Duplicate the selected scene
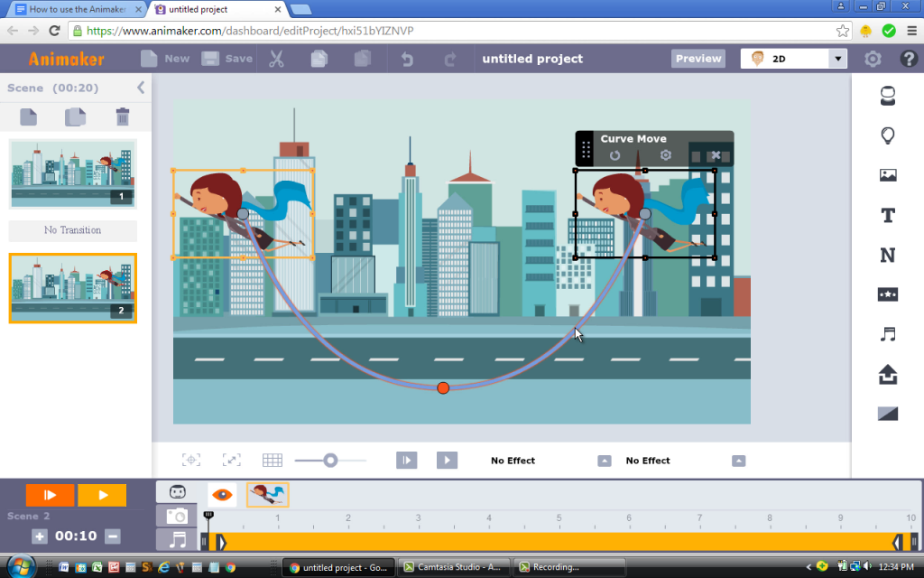 75,117
